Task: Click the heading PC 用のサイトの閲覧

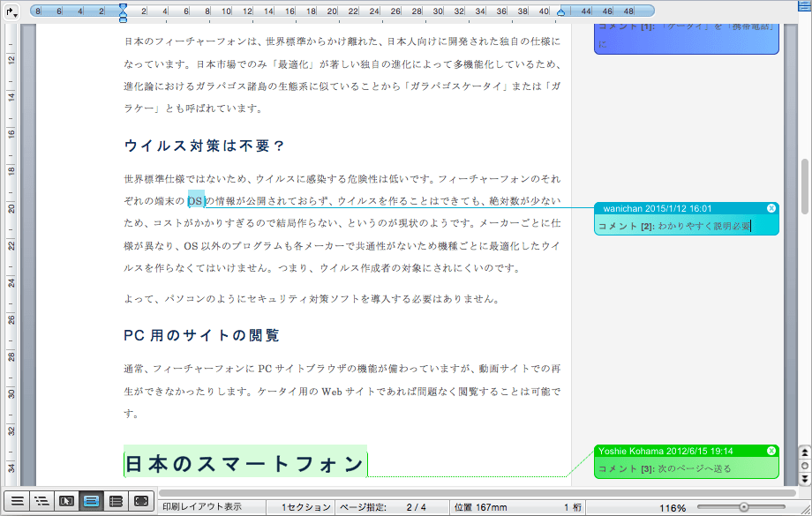Action: [201, 335]
